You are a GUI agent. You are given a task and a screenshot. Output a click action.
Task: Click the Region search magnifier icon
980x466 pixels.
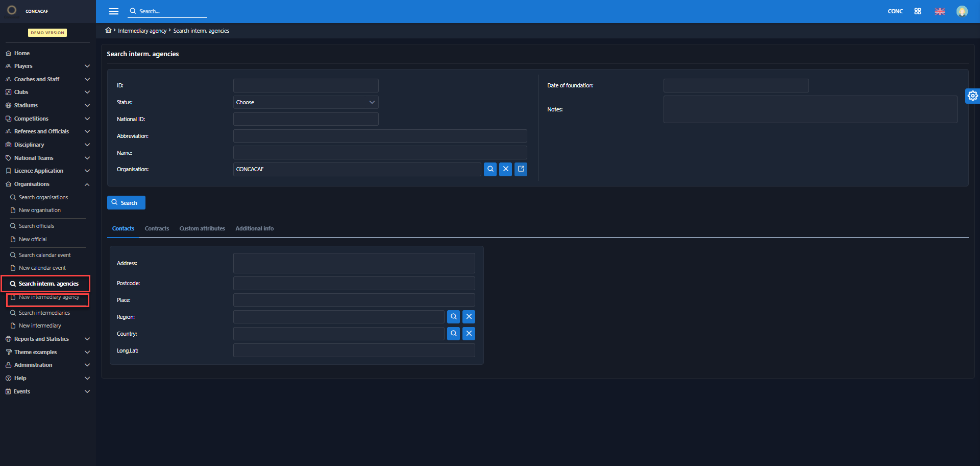(453, 317)
